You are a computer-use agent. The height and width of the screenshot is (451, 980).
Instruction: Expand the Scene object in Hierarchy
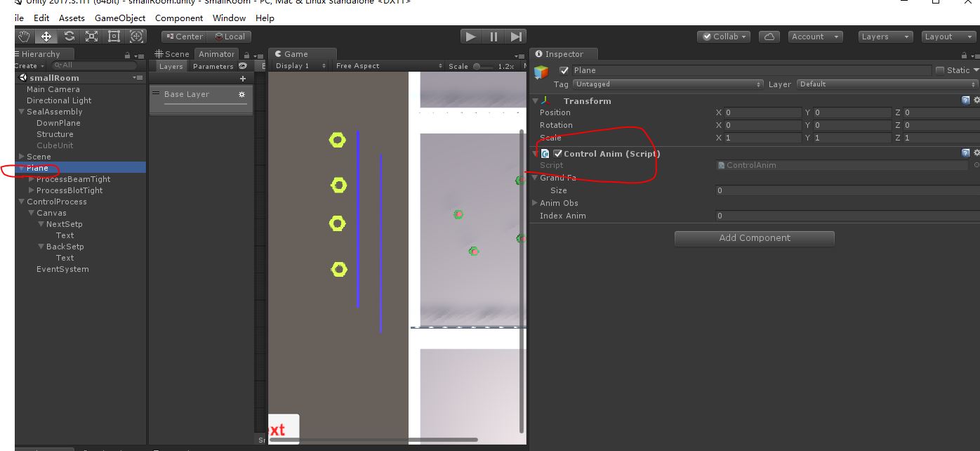pos(21,157)
